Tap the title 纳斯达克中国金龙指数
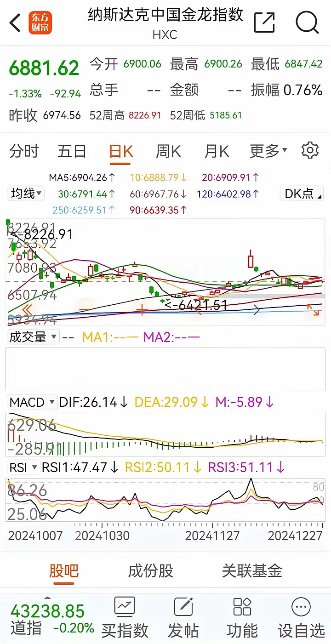This screenshot has width=331, height=644. 165,15
